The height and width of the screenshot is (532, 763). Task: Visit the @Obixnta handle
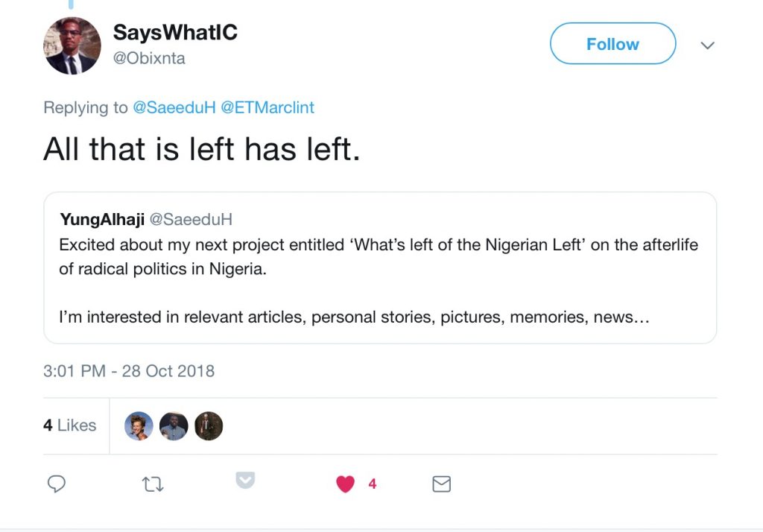click(149, 58)
